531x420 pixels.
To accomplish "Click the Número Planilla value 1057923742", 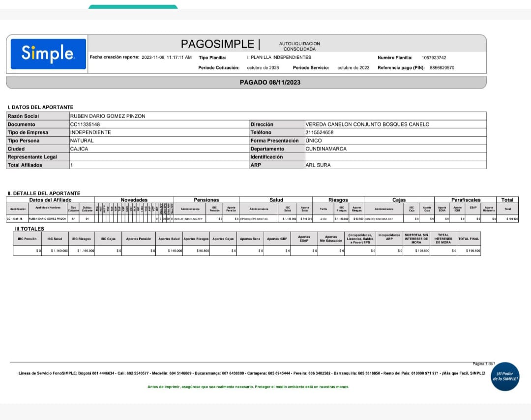I will click(x=434, y=58).
